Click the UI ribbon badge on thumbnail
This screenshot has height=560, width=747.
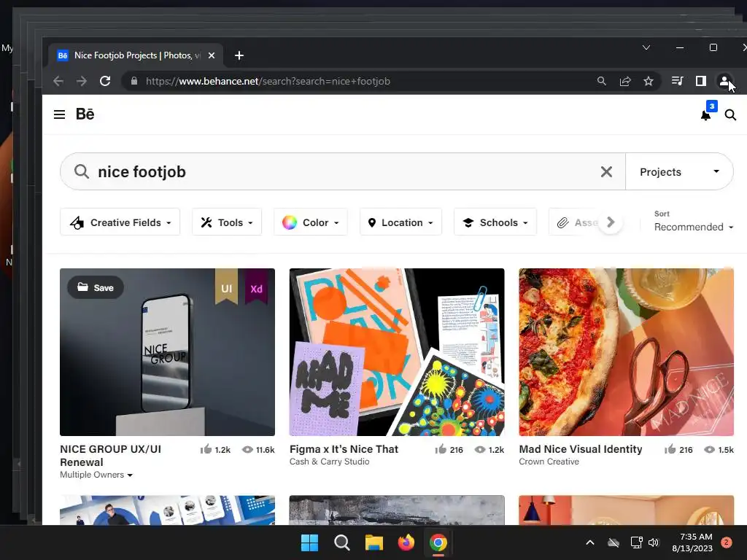[x=227, y=287]
